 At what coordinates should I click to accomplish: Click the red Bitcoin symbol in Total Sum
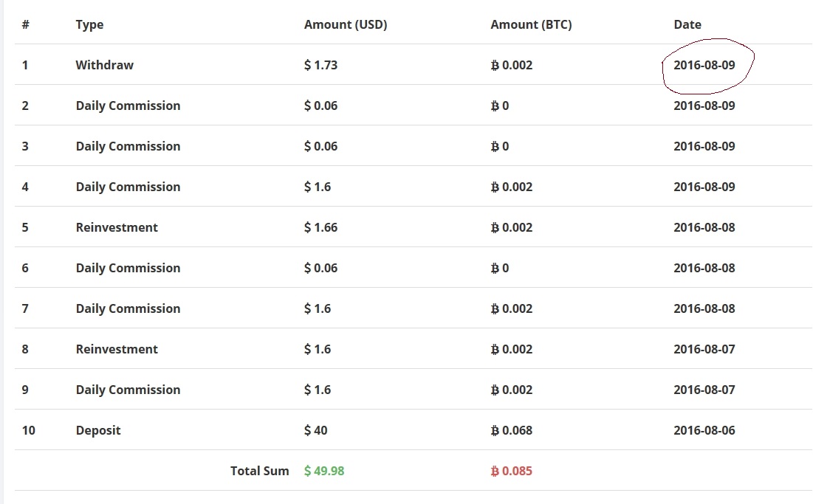[495, 471]
